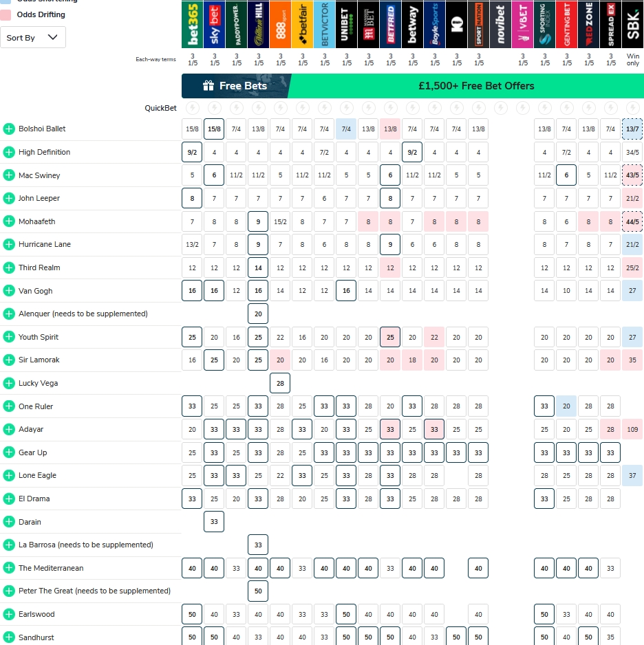Click the SBK bookmaker logo
644x645 pixels.
point(632,24)
